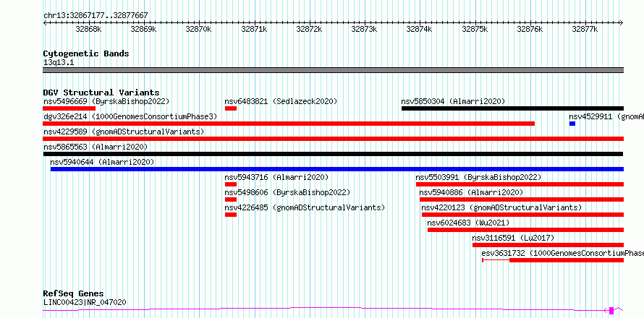Image resolution: width=644 pixels, height=318 pixels.
Task: Open the DGV Structural Variants track title
Action: coord(101,93)
